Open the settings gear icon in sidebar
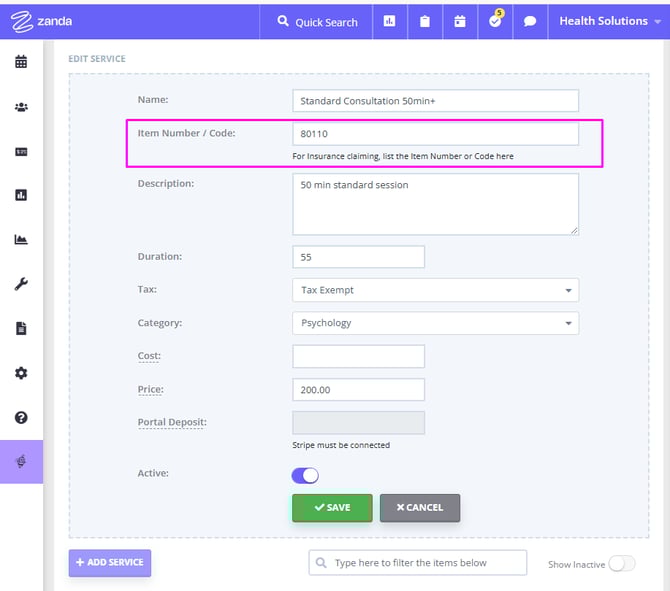Viewport: 670px width, 591px height. 21,373
